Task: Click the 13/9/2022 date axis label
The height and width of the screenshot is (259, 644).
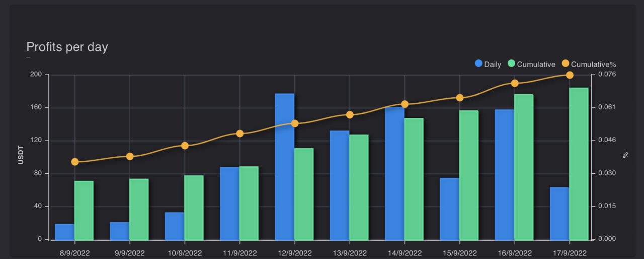Action: coord(350,252)
